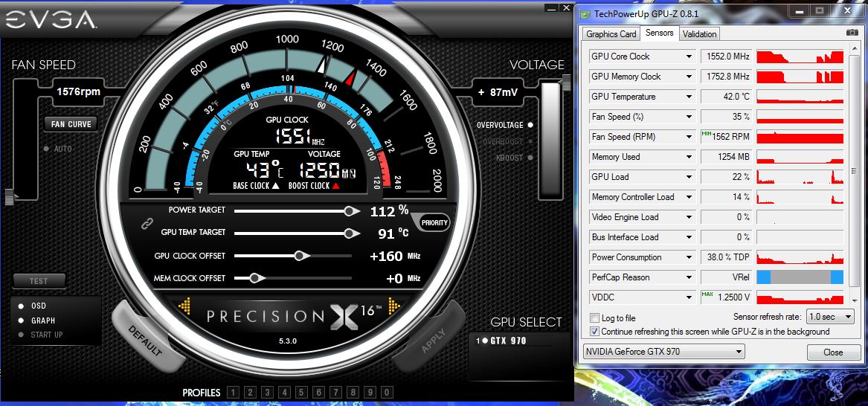
Task: Toggle the OSD option
Action: 21,306
